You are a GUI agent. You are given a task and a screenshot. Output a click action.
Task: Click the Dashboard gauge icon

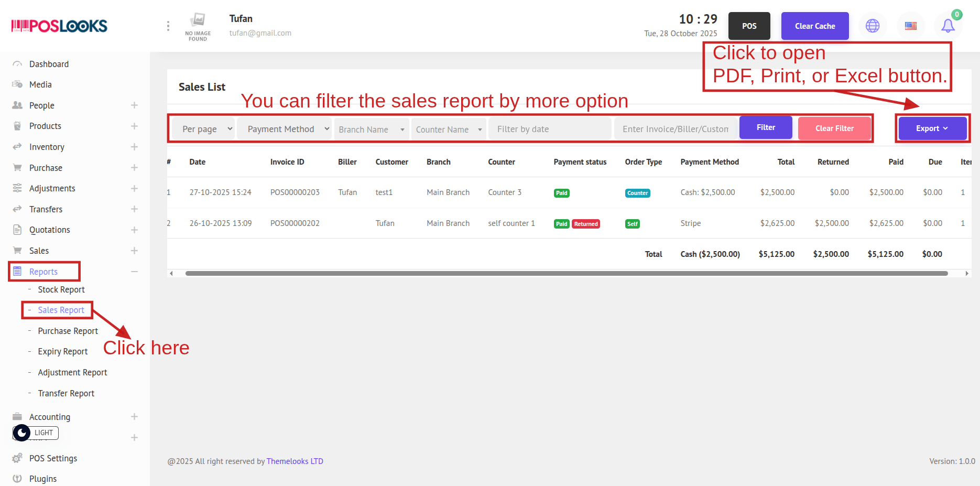point(17,64)
